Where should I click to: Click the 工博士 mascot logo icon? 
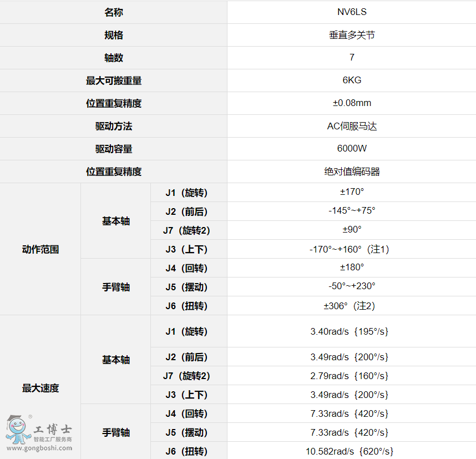(17, 428)
